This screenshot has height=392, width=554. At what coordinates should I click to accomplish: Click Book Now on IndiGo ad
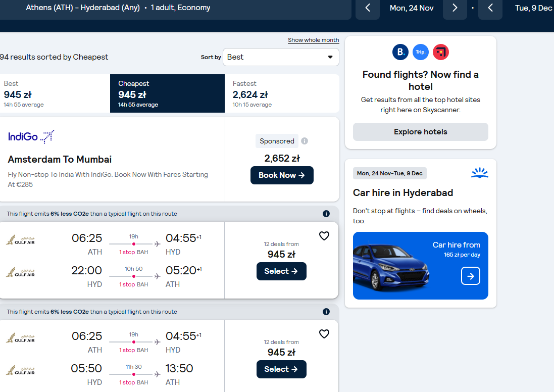[282, 175]
